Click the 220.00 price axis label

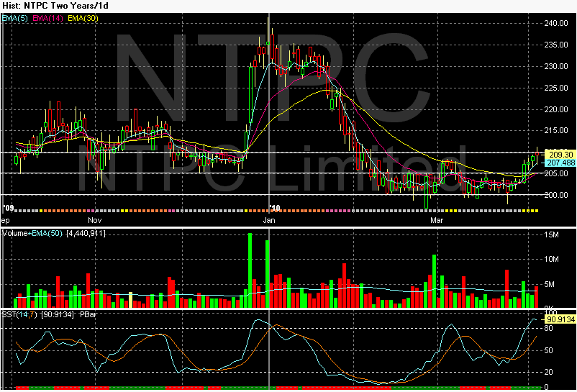556,109
